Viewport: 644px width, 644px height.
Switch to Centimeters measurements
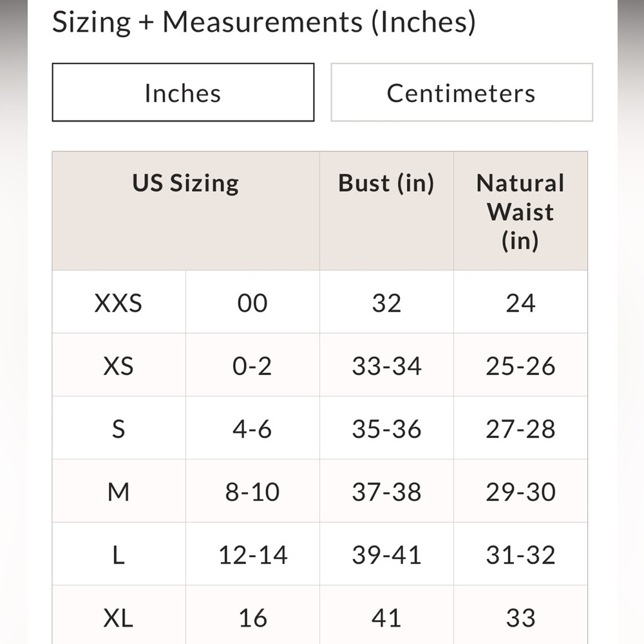tap(461, 93)
